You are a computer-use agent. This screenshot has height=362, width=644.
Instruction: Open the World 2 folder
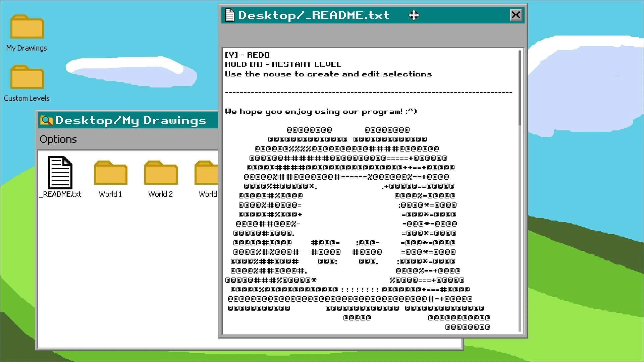[x=161, y=173]
